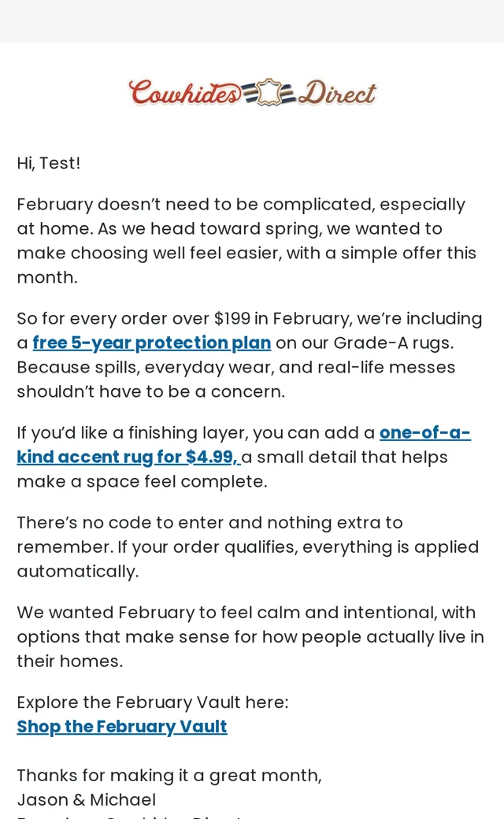
Task: Click the "Thanks for making it a great month" line
Action: pyautogui.click(x=169, y=775)
